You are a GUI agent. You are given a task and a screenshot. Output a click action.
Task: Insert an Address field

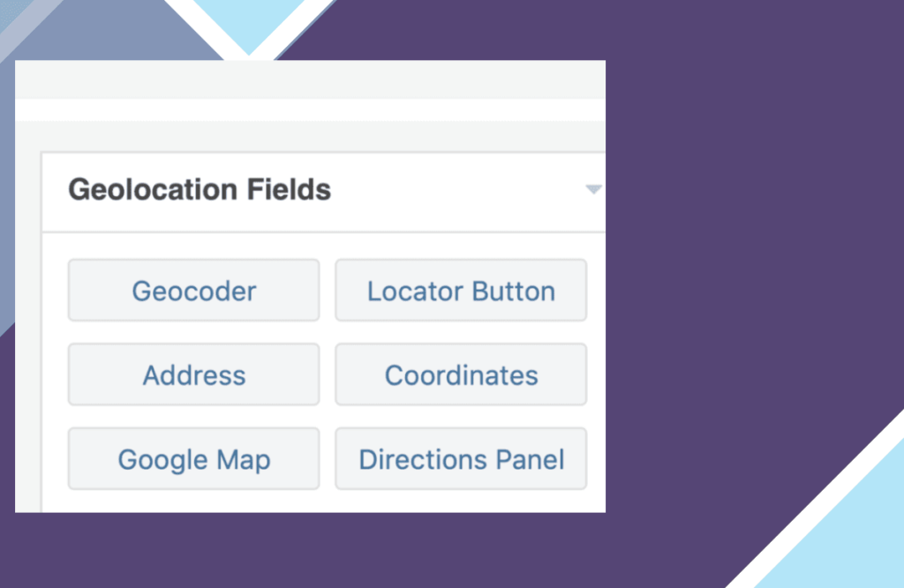(193, 375)
